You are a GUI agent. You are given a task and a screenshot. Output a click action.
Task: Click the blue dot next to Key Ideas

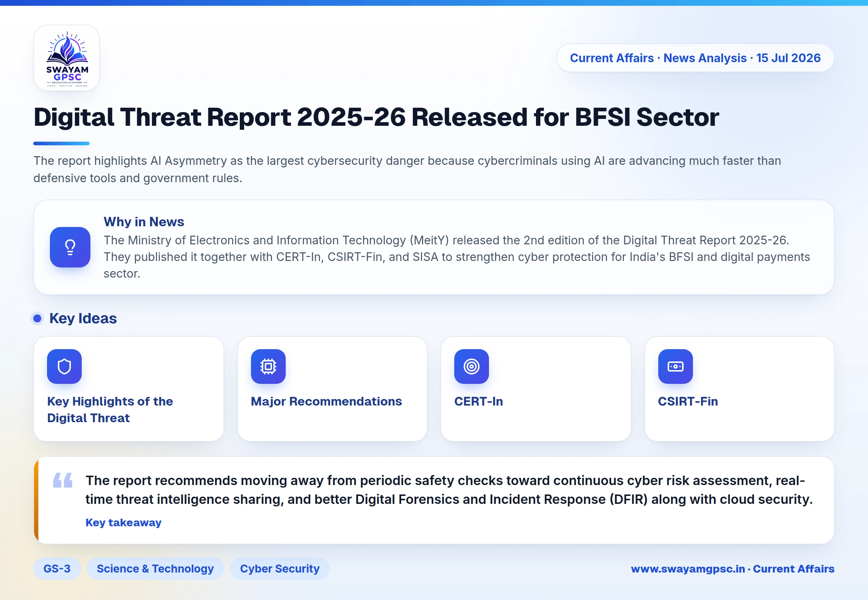pyautogui.click(x=37, y=319)
